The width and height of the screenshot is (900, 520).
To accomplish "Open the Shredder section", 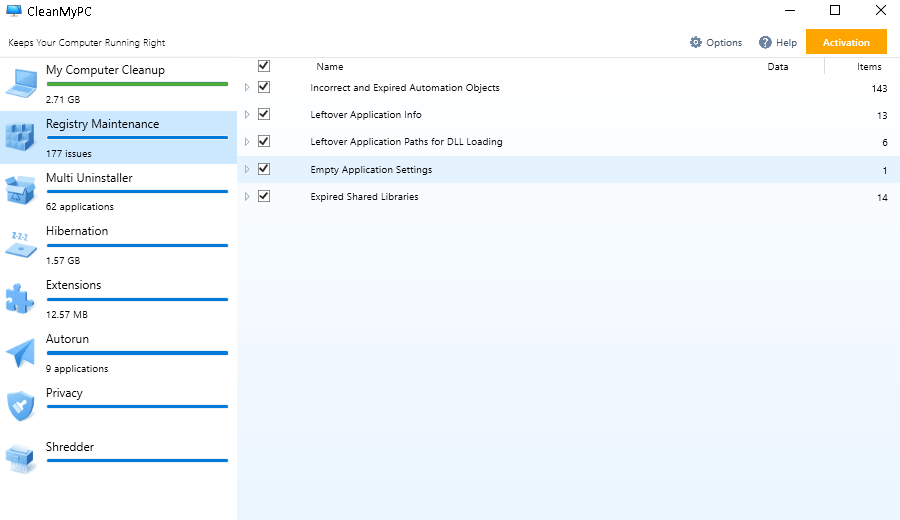I will coord(118,461).
